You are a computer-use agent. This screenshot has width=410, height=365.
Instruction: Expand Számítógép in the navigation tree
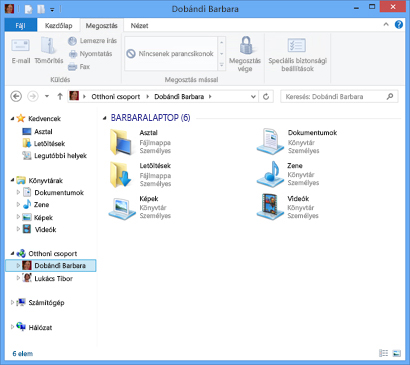click(12, 303)
